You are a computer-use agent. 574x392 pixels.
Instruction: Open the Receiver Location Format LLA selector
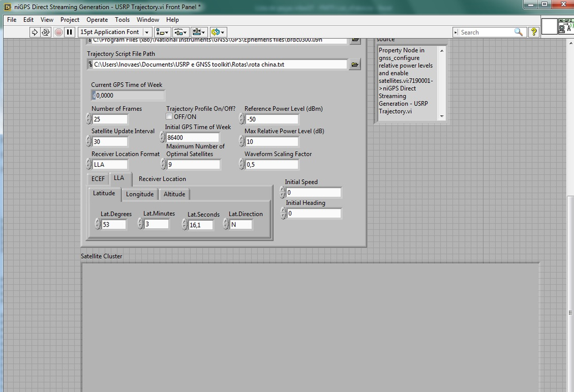[110, 164]
